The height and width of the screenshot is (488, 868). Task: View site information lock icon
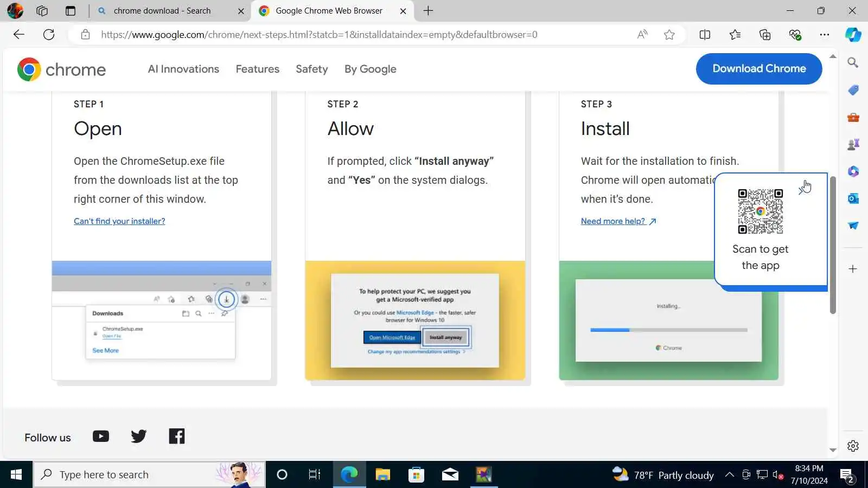[x=85, y=35]
